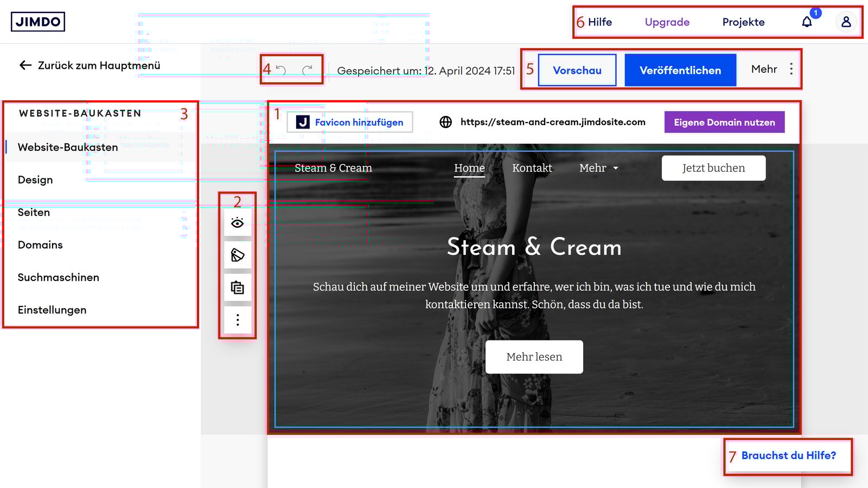Switch to the Design section in the sidebar

pyautogui.click(x=35, y=179)
